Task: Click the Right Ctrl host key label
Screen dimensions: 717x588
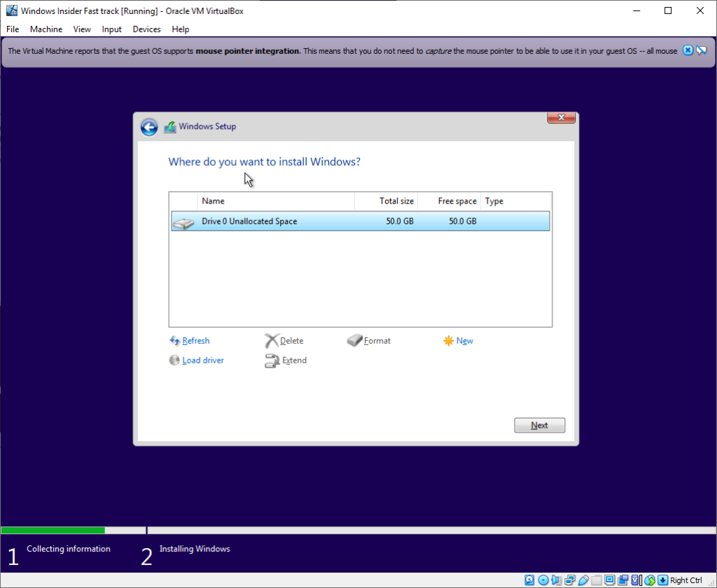Action: 686,580
